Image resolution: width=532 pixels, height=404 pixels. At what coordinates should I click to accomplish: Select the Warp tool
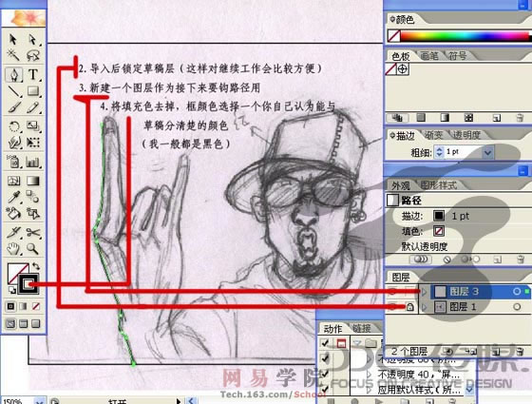[14, 143]
